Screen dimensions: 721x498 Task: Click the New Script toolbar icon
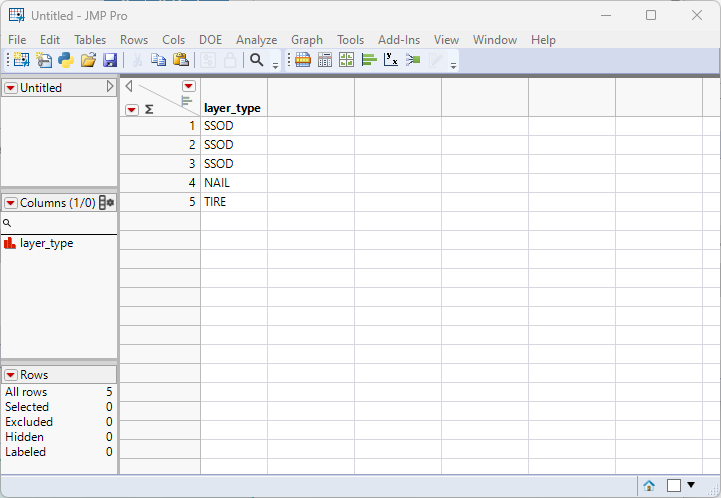44,60
